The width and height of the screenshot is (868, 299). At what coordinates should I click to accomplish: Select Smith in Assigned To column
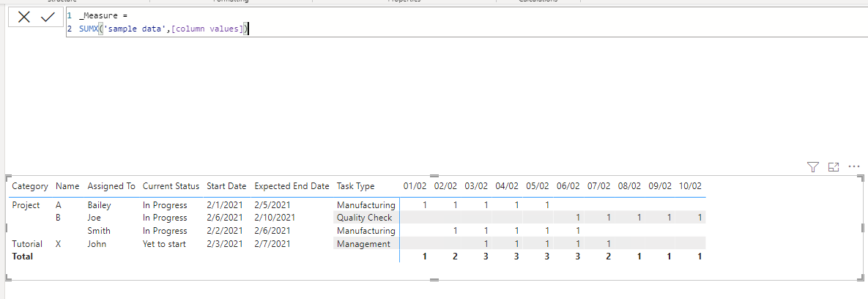click(x=99, y=231)
